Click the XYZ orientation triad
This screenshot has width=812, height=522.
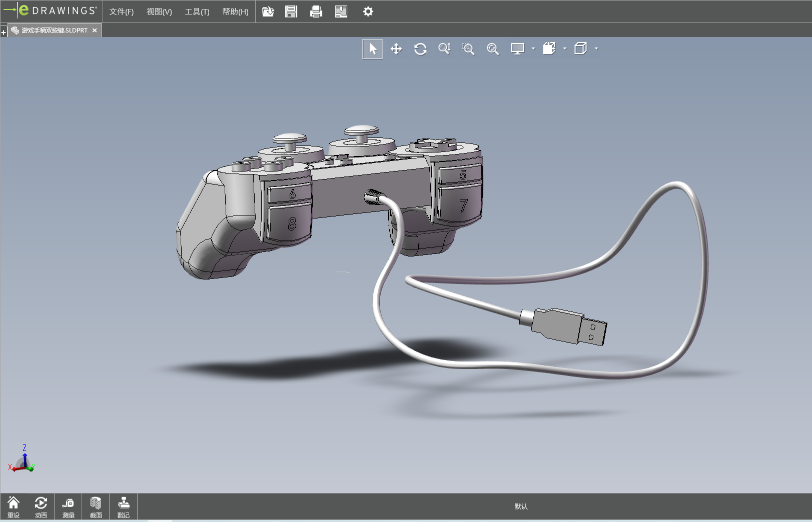(22, 458)
